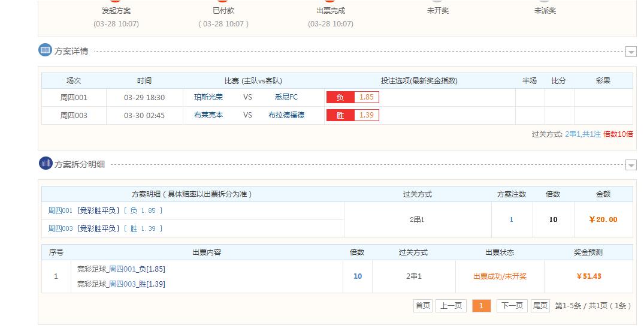Collapse the 方案拆分明细 section arrow
Screen dimensions: 644x334
click(x=631, y=165)
